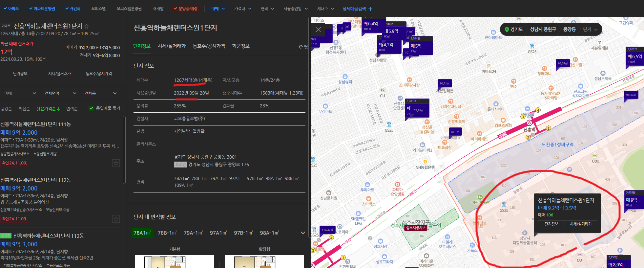
Task: Click the 컴포즈커피 icon on map
Action: point(503,120)
